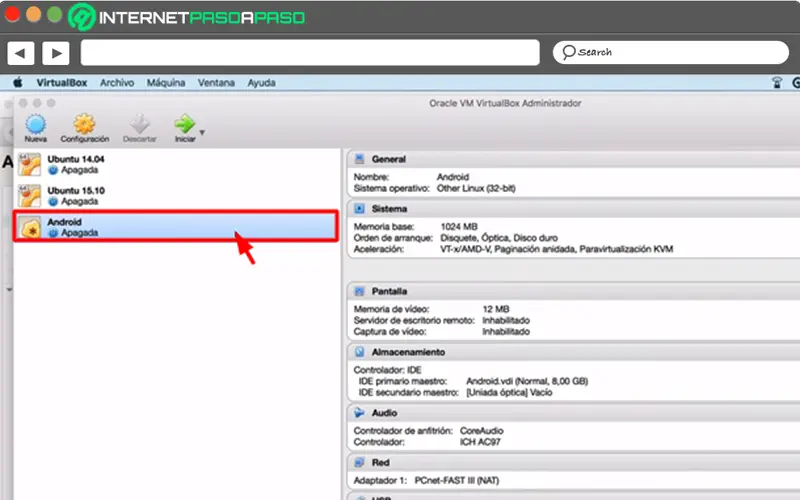Click 'Android.vdi (Normal, 8,00 GB)' text

527,381
